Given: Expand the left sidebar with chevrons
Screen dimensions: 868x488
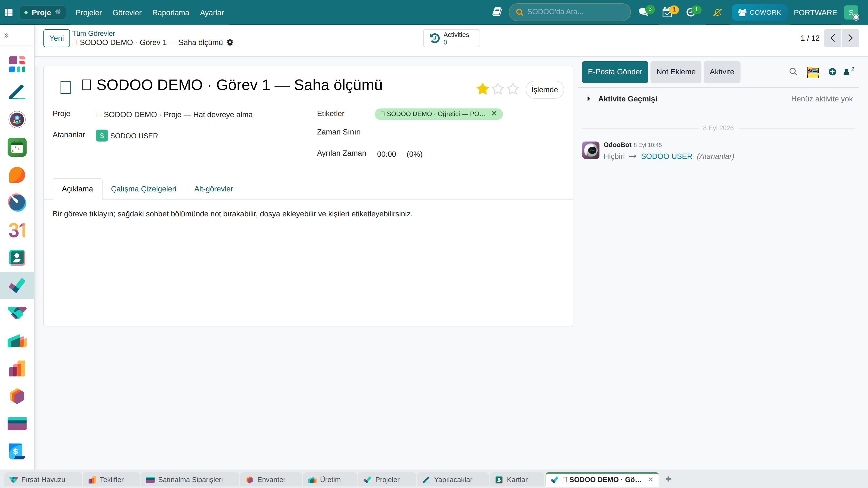Looking at the screenshot, I should click(x=7, y=35).
